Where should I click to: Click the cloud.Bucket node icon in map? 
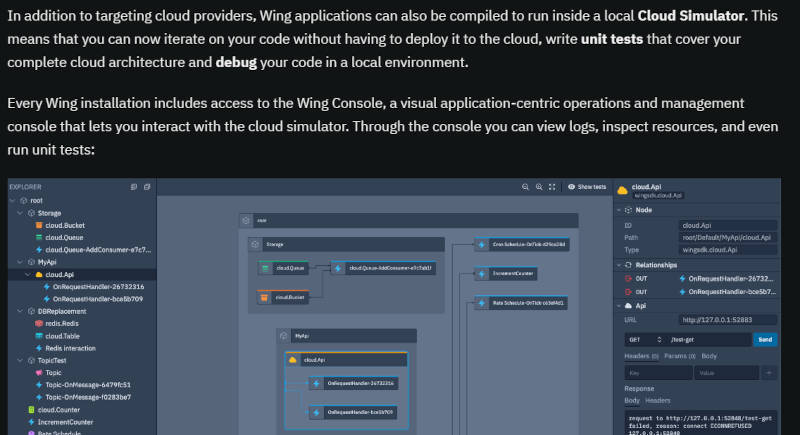click(x=264, y=297)
